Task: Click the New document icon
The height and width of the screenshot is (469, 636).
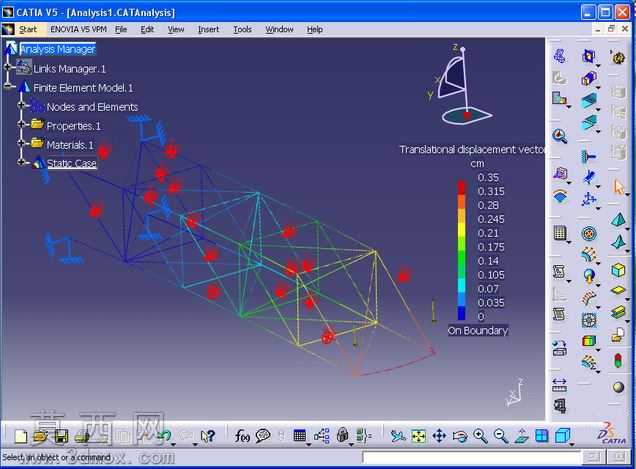Action: 20,436
